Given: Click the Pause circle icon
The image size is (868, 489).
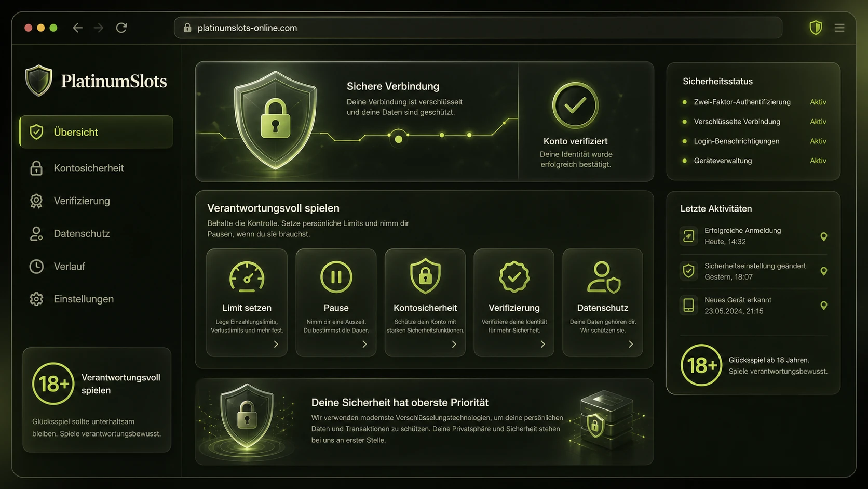Looking at the screenshot, I should [x=336, y=276].
